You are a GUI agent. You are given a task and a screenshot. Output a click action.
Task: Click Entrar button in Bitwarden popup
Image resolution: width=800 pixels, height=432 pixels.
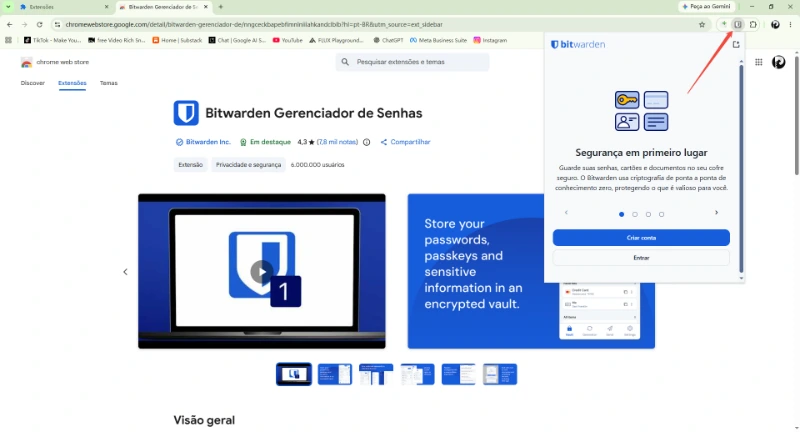point(641,258)
